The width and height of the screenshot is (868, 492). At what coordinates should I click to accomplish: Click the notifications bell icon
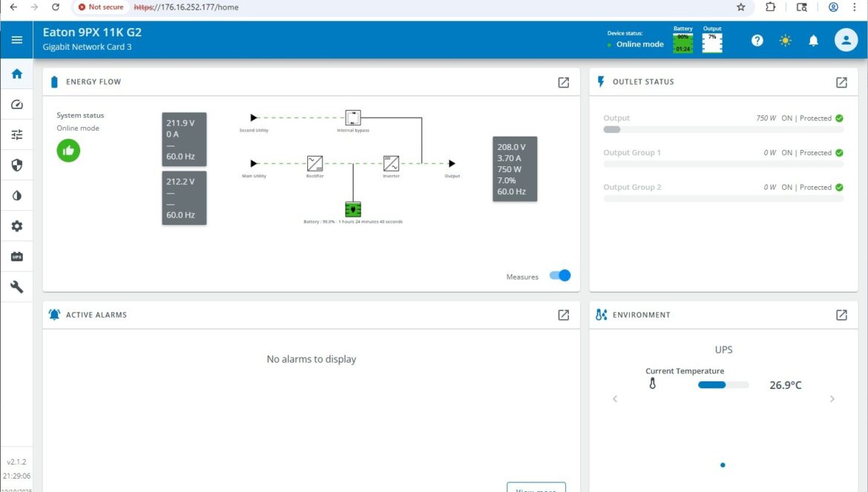coord(813,41)
